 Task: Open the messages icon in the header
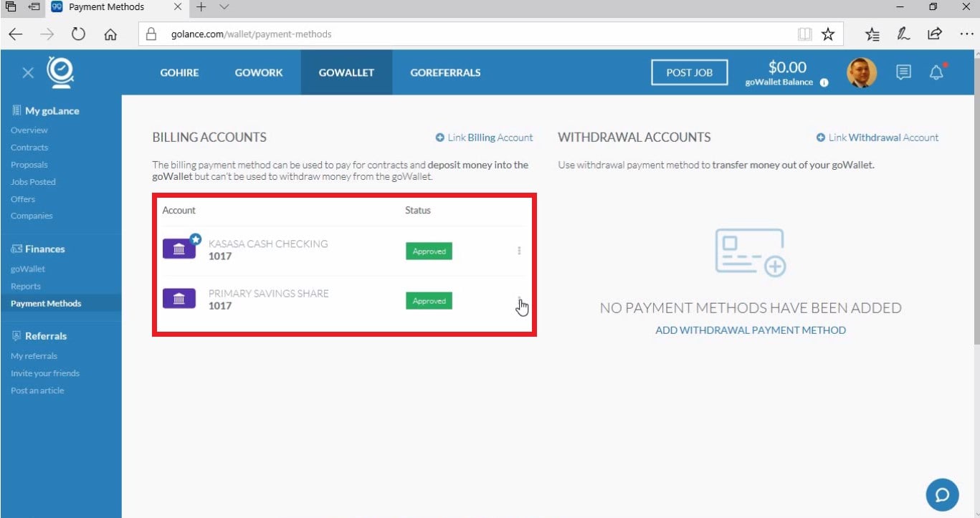(x=904, y=72)
